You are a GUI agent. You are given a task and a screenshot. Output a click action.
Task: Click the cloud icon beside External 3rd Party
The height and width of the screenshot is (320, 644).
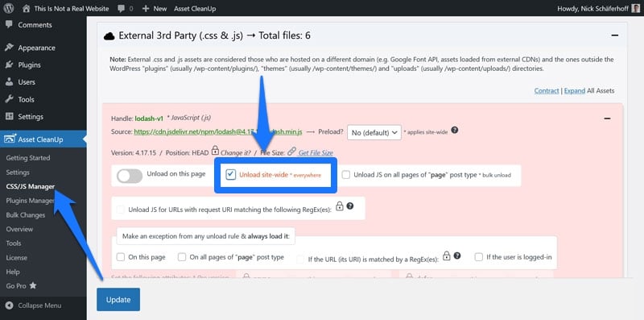(109, 36)
